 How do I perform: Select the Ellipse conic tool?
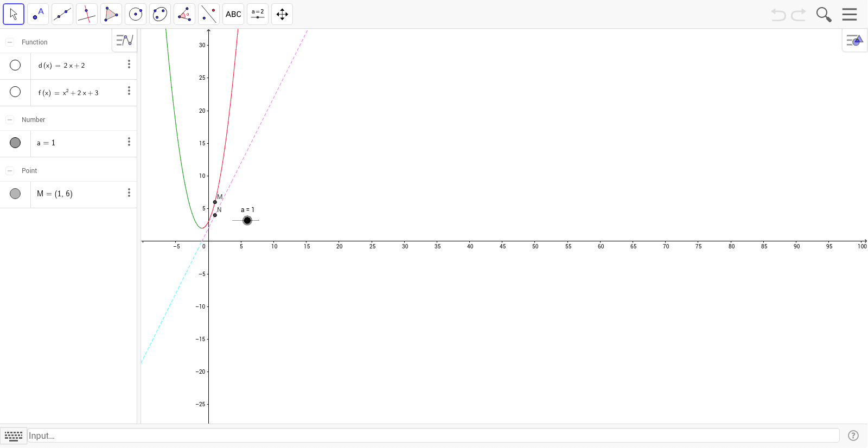click(x=160, y=14)
